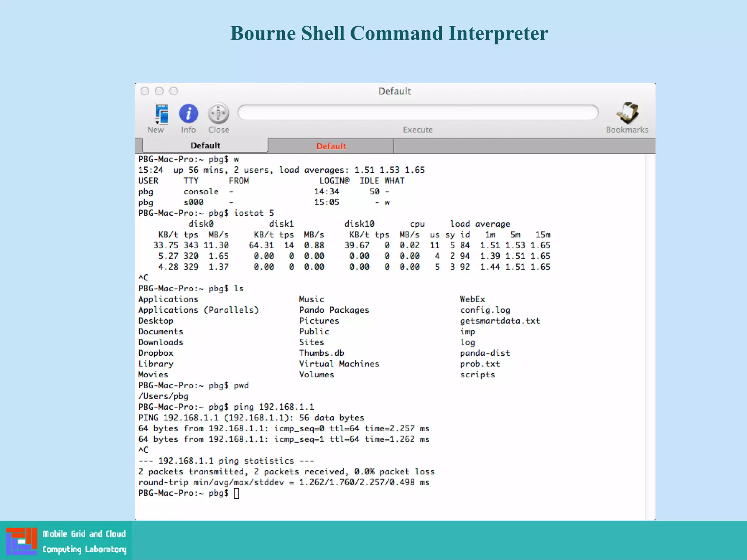
Task: Click the terminal cursor at last prompt
Action: pyautogui.click(x=236, y=493)
